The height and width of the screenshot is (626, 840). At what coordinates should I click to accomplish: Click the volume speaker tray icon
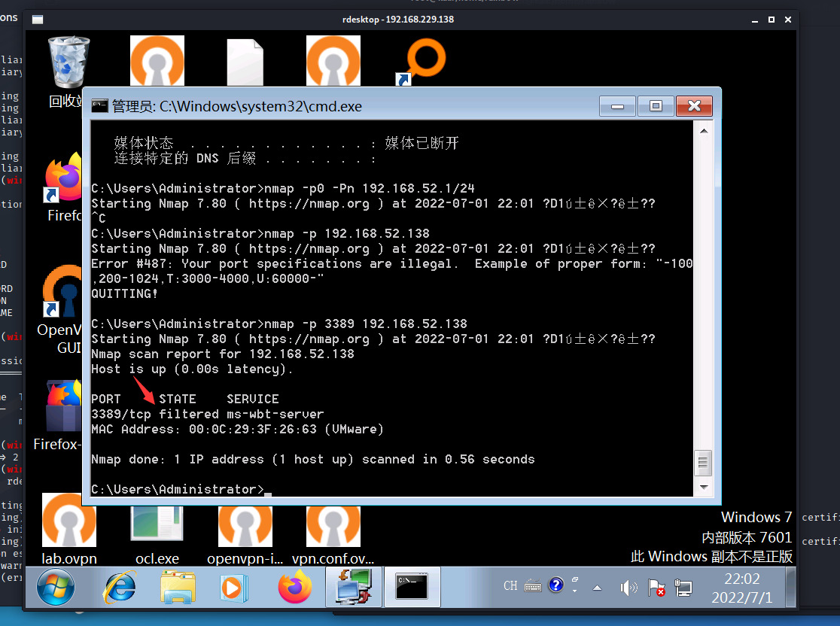(628, 588)
